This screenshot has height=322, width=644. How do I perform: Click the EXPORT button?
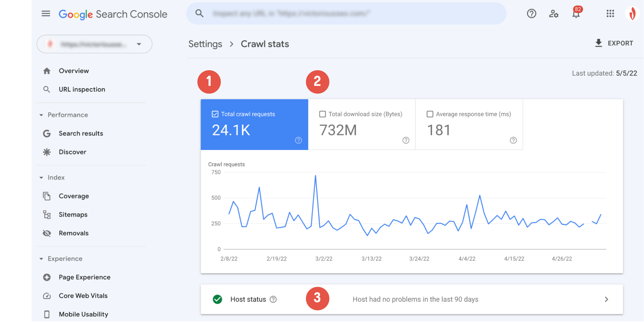click(x=614, y=43)
